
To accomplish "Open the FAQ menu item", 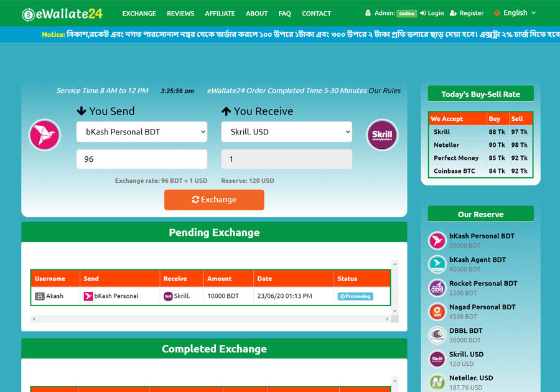I will coord(284,14).
